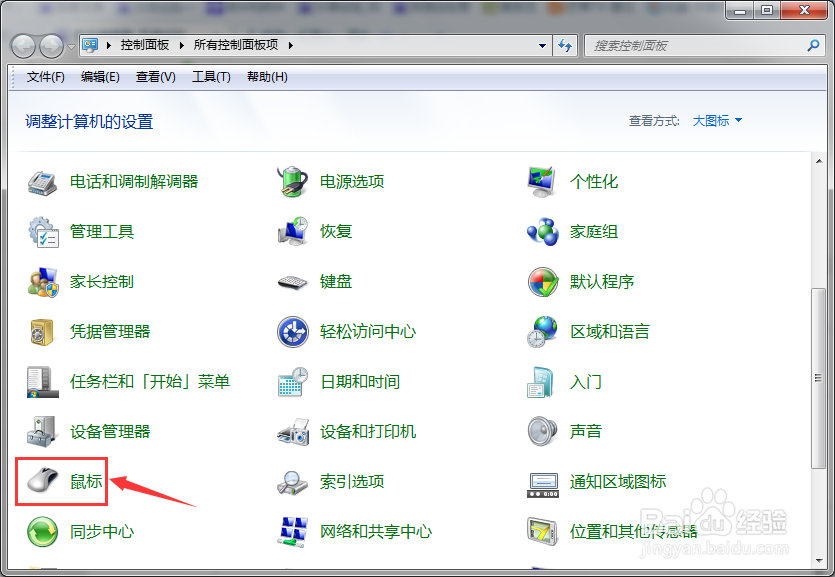Open the Notification Area Icons (通知区域图标) icon
835x577 pixels.
coord(543,485)
